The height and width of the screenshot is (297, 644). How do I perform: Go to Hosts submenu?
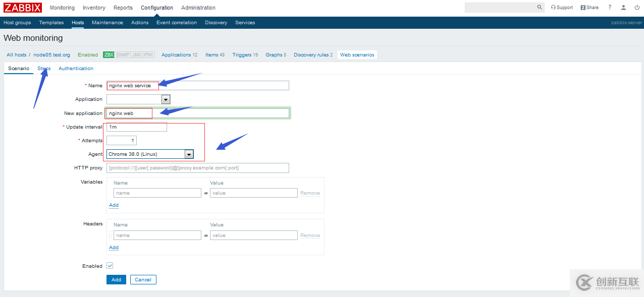coord(78,23)
